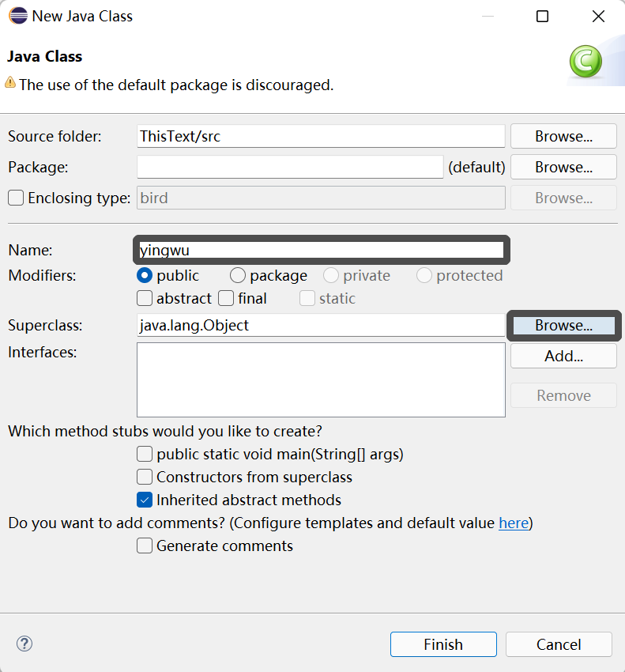The image size is (625, 672).
Task: Click the help question mark icon
Action: coord(24,644)
